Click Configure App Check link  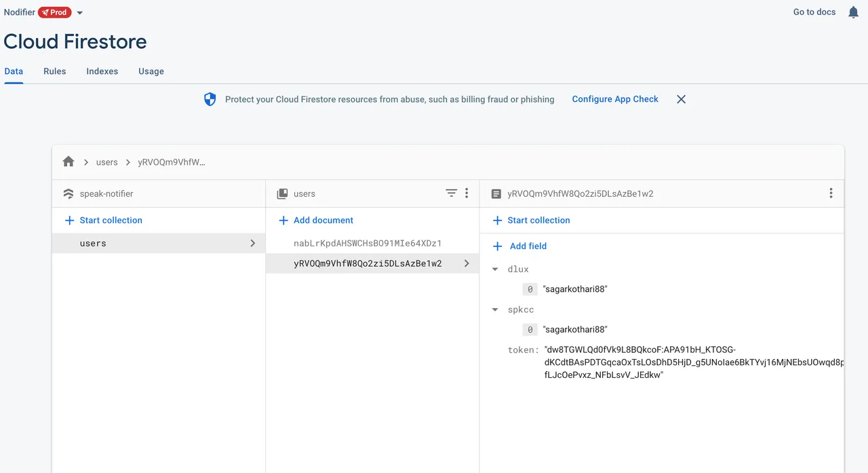point(615,99)
